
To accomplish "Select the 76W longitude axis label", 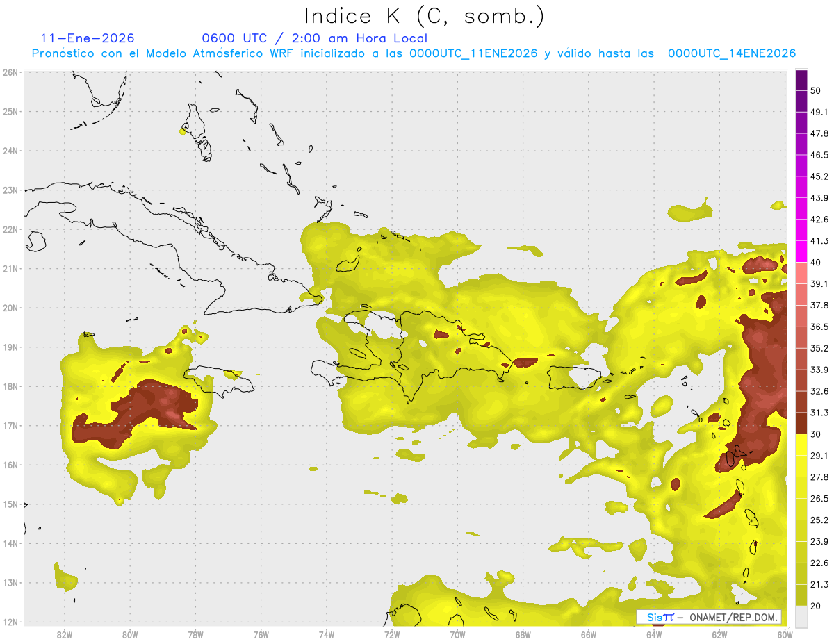I will coord(261,634).
